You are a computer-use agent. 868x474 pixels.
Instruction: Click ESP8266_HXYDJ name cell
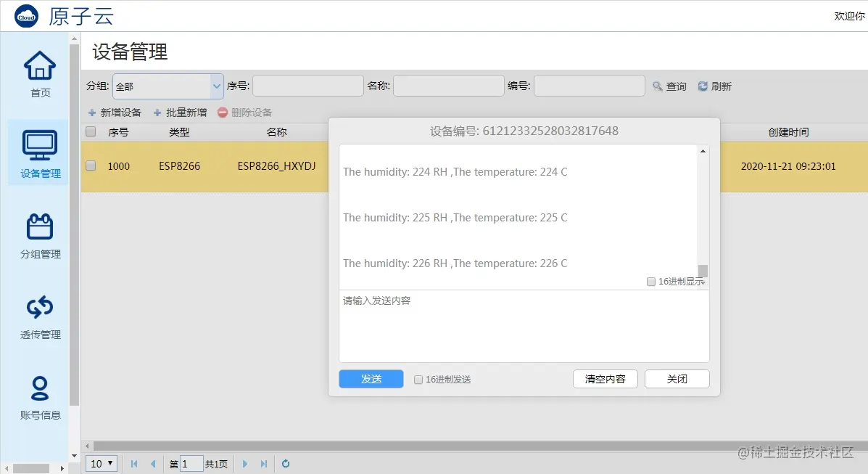(x=276, y=166)
